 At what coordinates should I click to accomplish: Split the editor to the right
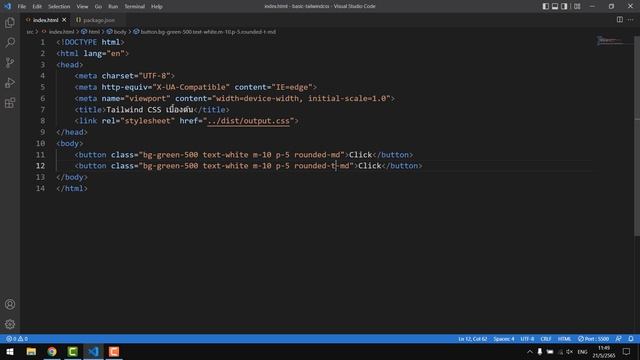620,20
